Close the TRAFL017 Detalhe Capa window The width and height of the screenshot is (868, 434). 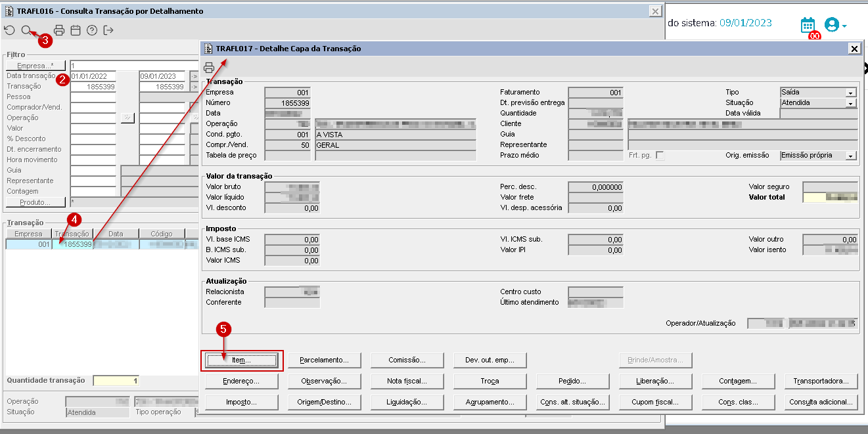click(854, 49)
